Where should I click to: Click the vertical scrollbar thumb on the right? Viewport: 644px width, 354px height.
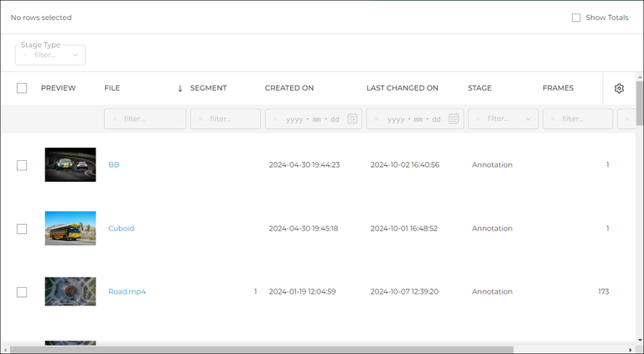pyautogui.click(x=640, y=102)
